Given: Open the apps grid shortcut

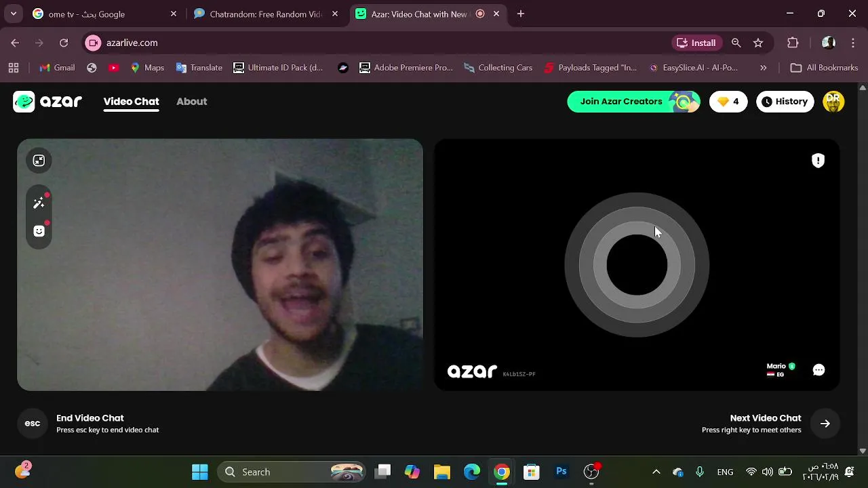Looking at the screenshot, I should click(14, 68).
